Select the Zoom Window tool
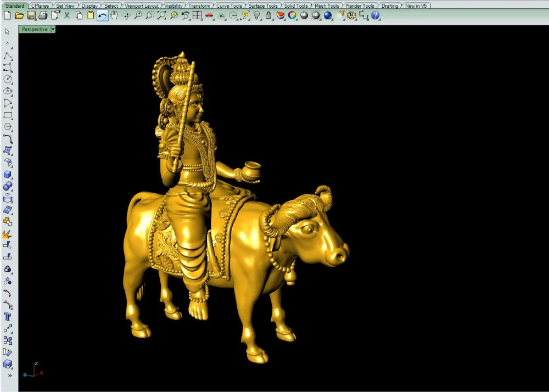Screen dimensions: 549x392 150,15
